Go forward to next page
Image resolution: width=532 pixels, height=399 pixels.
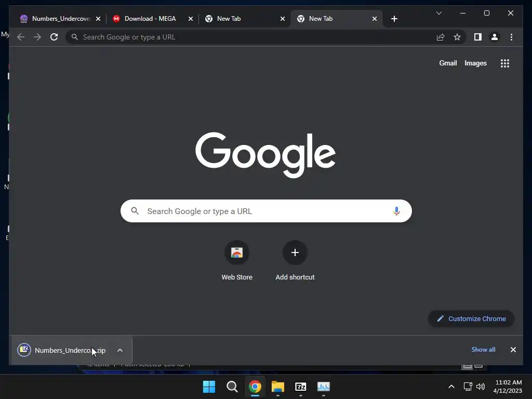[x=37, y=37]
